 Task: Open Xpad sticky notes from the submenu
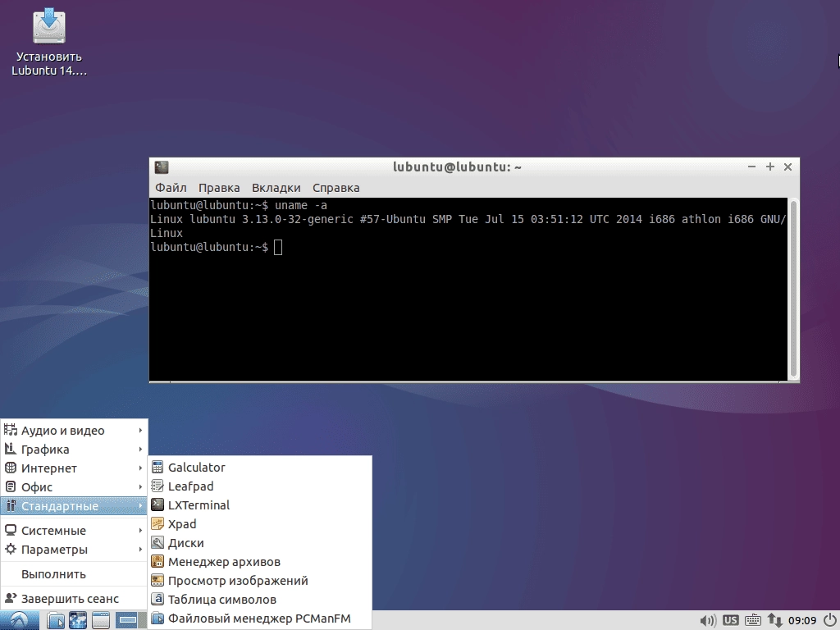click(260, 524)
